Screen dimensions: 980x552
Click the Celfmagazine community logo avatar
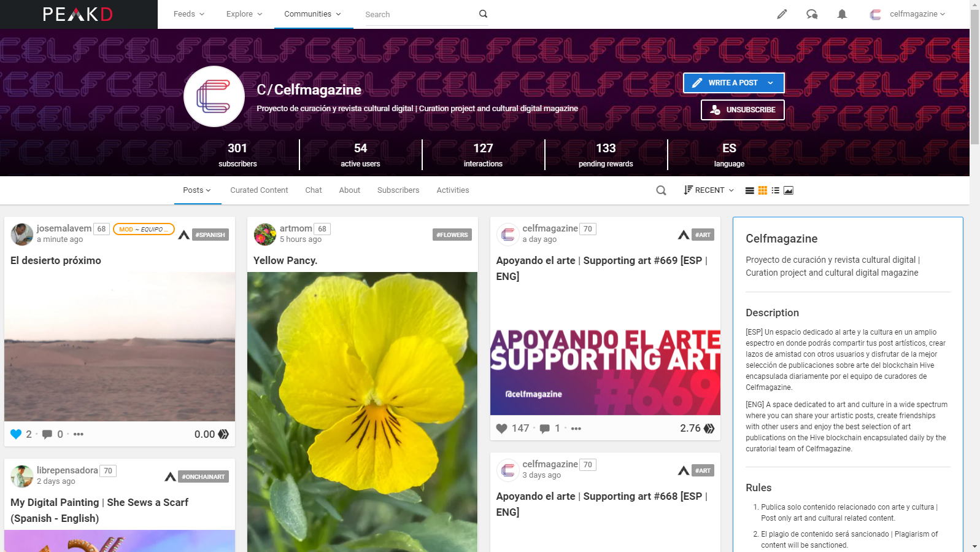coord(214,96)
